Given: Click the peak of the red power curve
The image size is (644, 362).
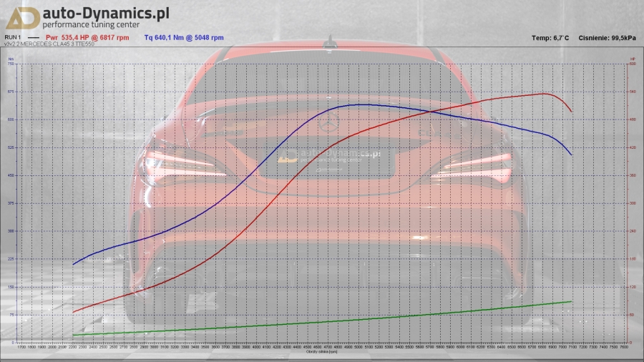Looking at the screenshot, I should pos(544,94).
